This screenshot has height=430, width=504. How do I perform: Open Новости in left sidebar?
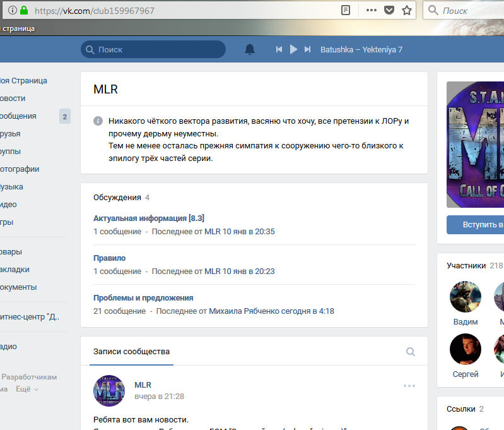13,98
